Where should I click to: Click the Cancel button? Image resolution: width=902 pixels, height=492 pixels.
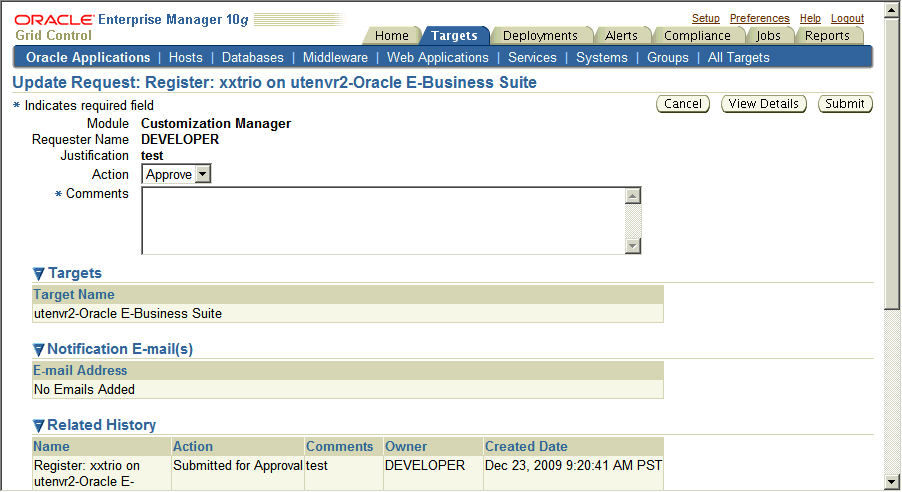(683, 104)
